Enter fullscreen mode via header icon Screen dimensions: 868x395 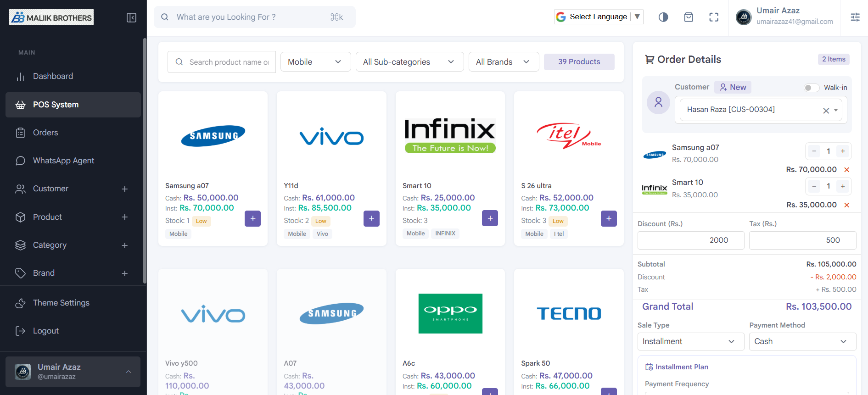point(714,17)
